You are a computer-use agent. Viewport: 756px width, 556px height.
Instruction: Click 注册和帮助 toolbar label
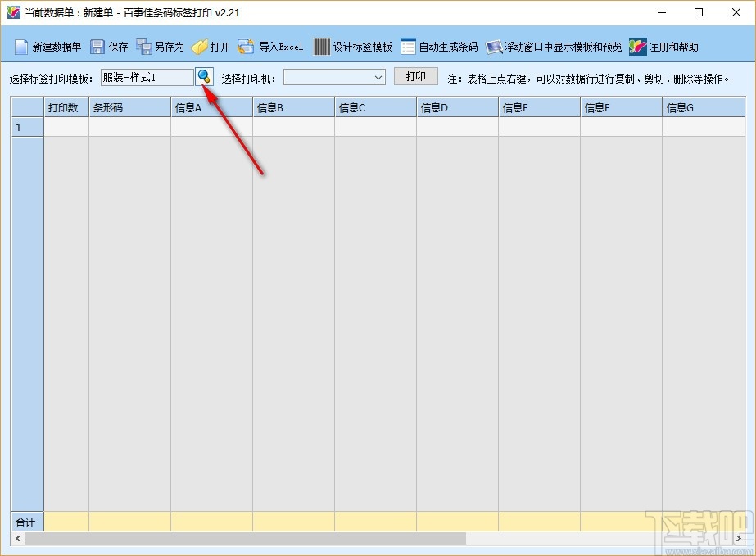click(673, 47)
